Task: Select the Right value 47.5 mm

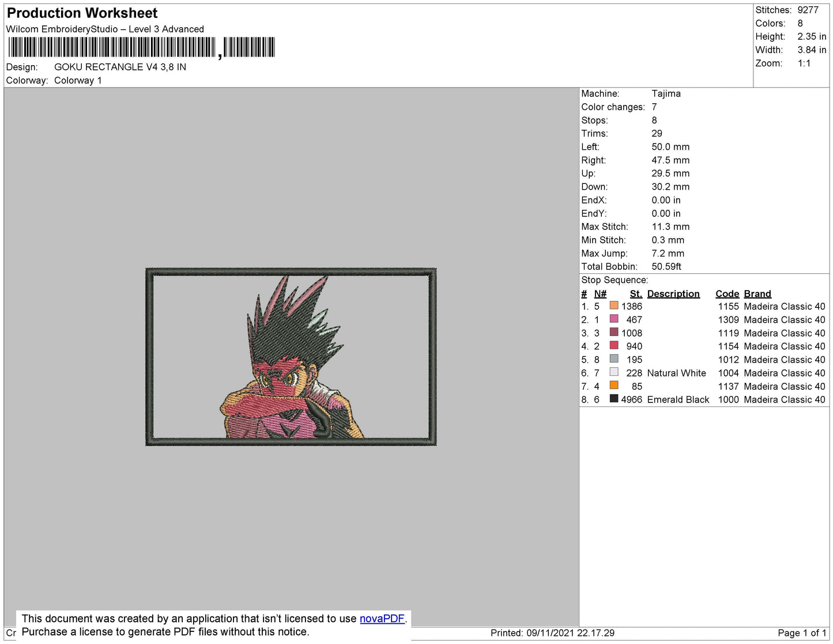Action: pyautogui.click(x=670, y=160)
